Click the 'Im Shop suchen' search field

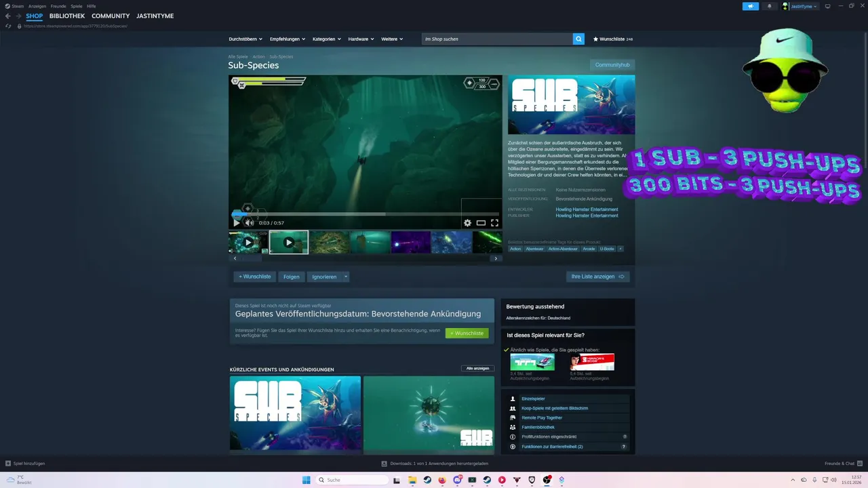point(497,39)
